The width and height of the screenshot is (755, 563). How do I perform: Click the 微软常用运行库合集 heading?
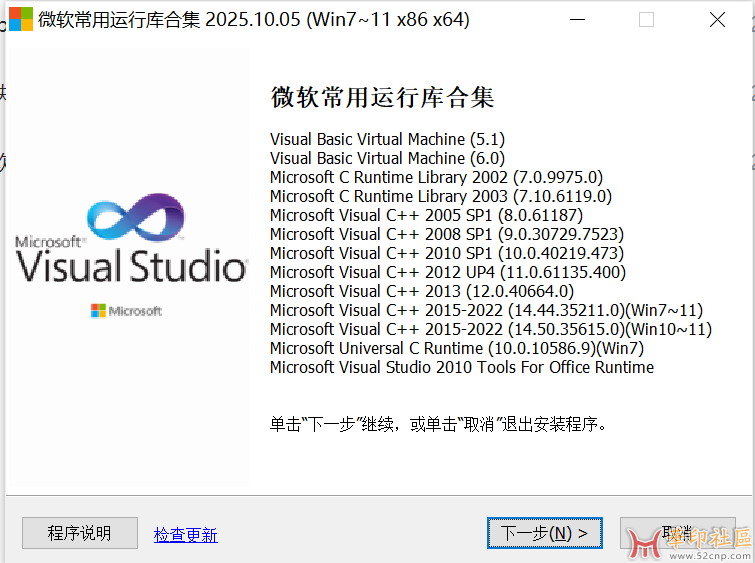(382, 98)
